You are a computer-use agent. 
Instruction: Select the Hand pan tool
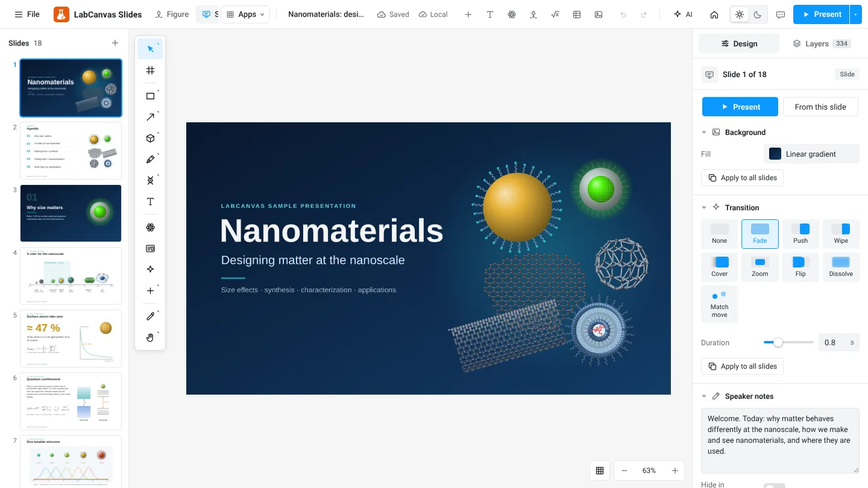tap(150, 337)
